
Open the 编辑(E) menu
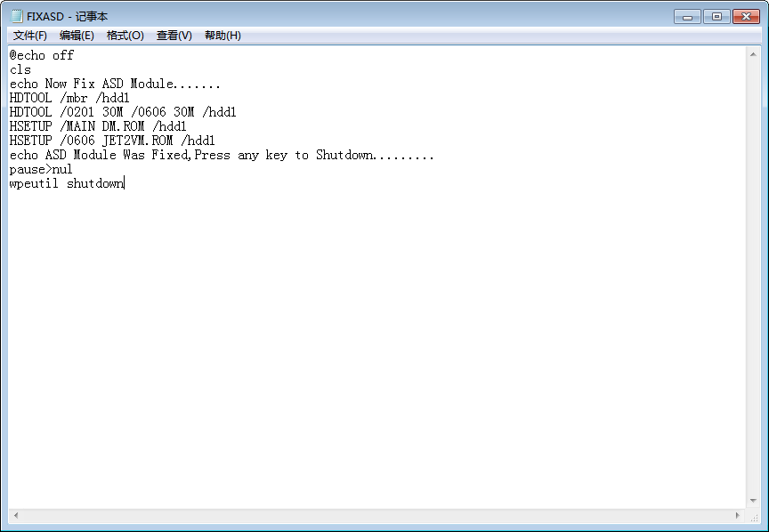click(x=77, y=36)
